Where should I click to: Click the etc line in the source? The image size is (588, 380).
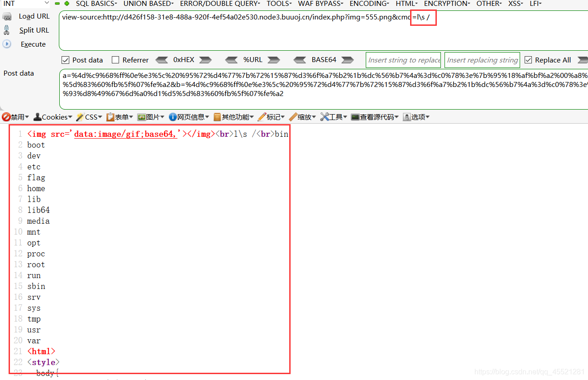point(34,167)
